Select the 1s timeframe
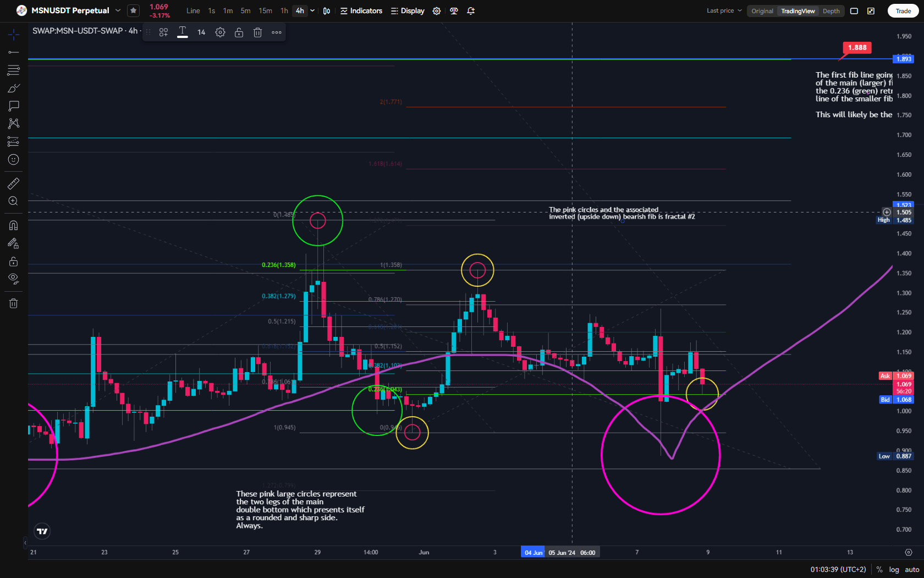The width and height of the screenshot is (924, 578). coord(212,11)
